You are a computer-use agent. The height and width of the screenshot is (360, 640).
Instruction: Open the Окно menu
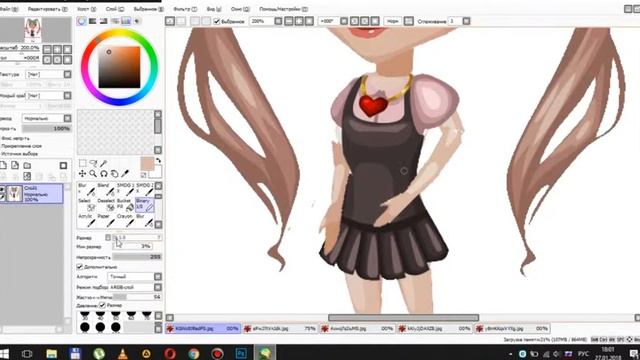pos(240,9)
